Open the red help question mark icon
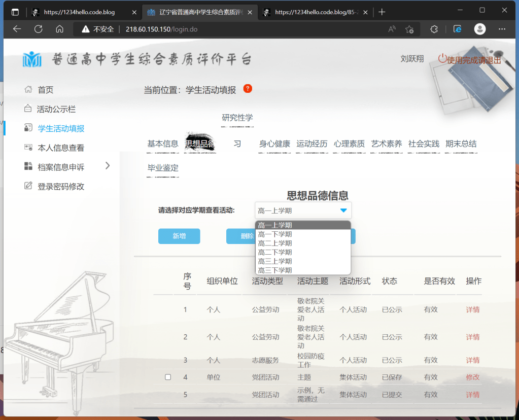The width and height of the screenshot is (519, 420). pyautogui.click(x=248, y=89)
